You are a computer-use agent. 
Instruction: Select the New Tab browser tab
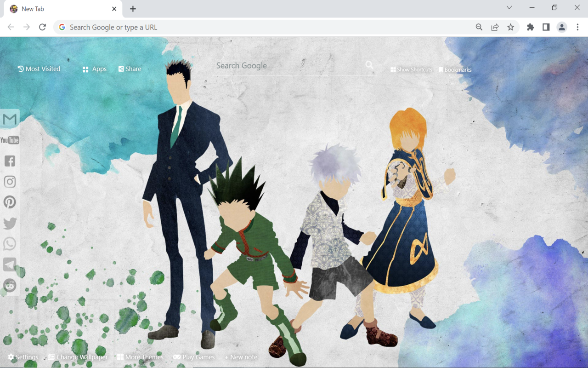(x=63, y=9)
